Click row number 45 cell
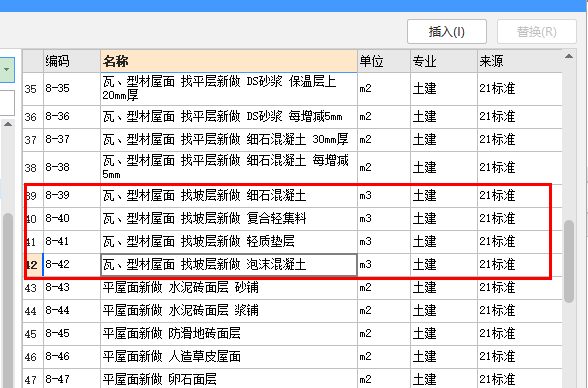Viewport: 588px width, 388px height. click(33, 334)
